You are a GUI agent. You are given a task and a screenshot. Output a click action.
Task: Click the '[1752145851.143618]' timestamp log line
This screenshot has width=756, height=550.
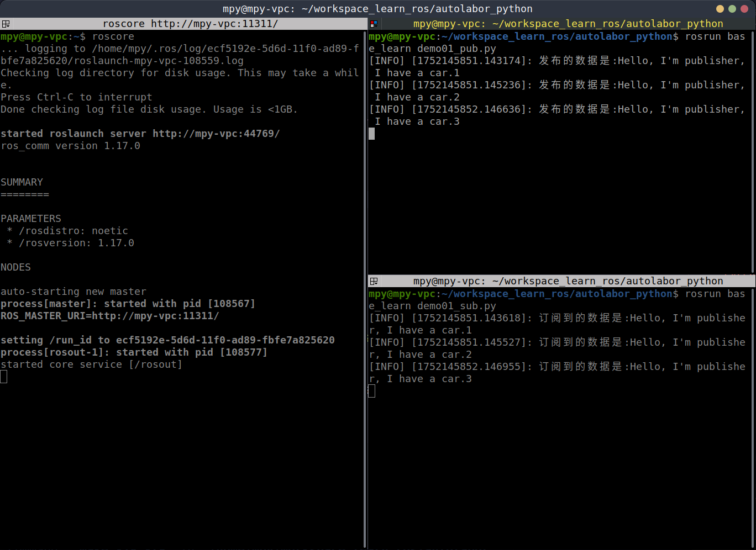click(x=557, y=318)
